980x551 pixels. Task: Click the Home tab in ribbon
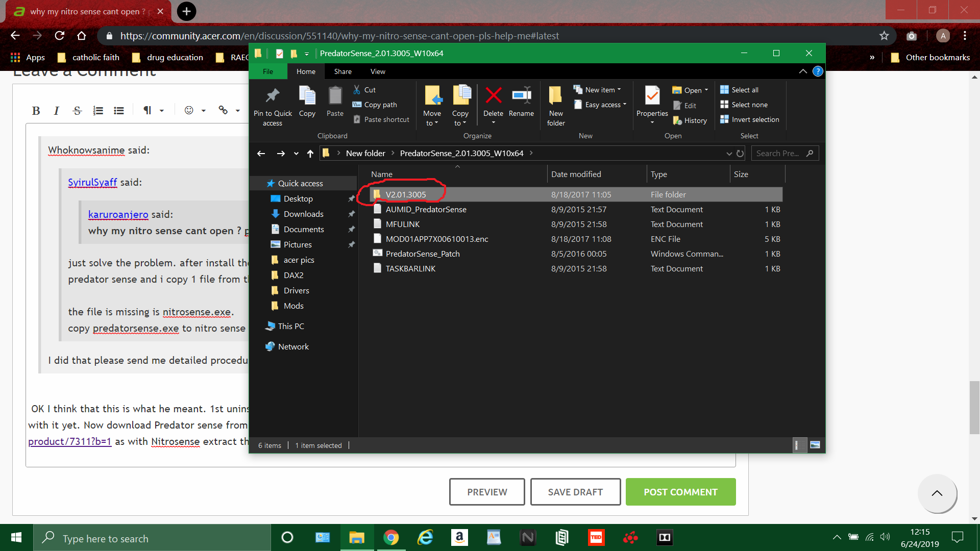tap(306, 71)
